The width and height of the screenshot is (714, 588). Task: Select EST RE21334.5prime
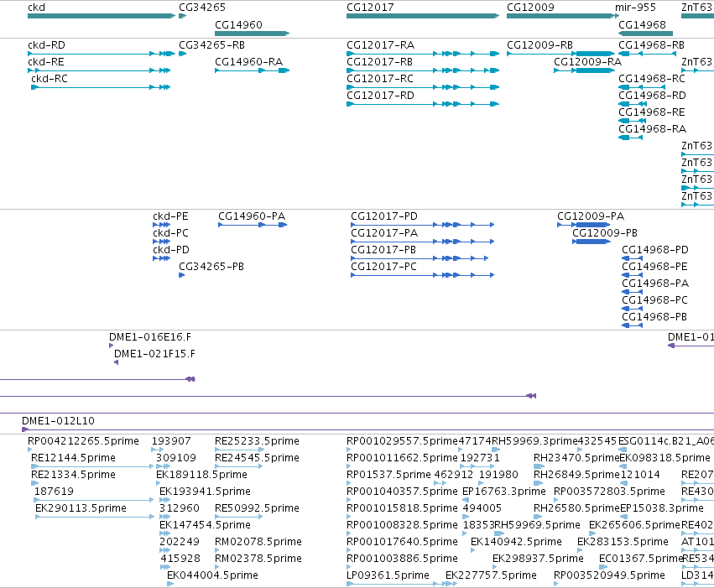(73, 475)
